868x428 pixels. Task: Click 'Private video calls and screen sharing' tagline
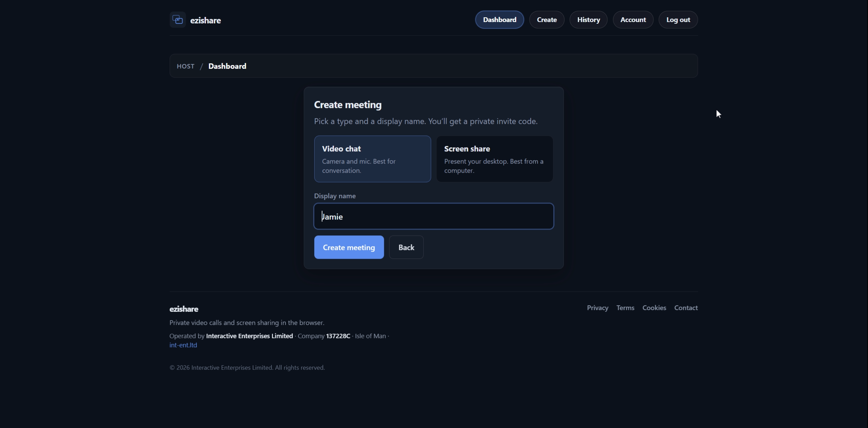pos(247,323)
